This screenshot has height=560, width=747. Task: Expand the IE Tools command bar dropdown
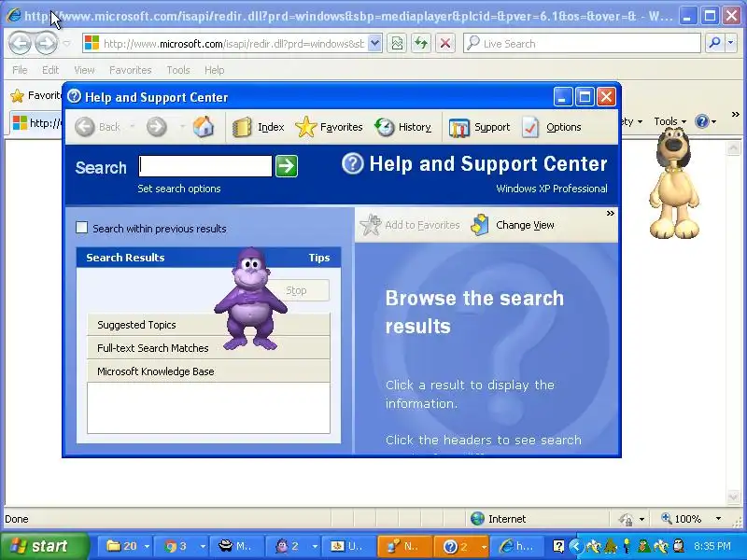669,121
